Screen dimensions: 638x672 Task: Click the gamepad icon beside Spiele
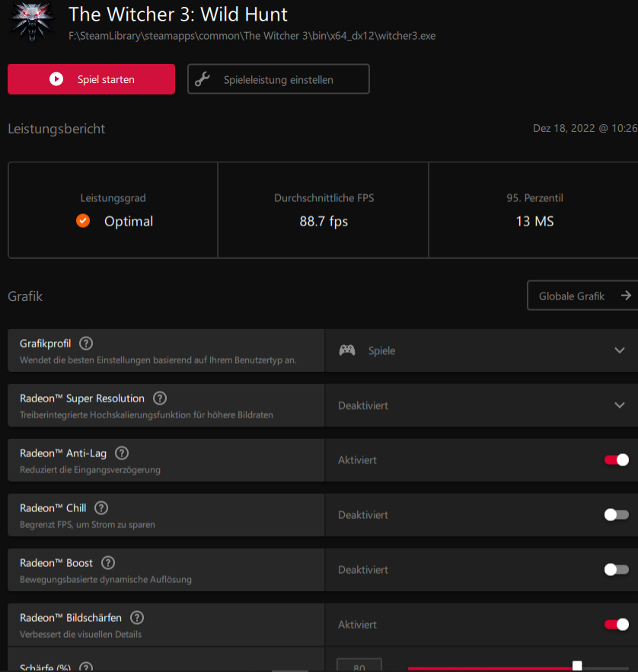[x=347, y=350]
